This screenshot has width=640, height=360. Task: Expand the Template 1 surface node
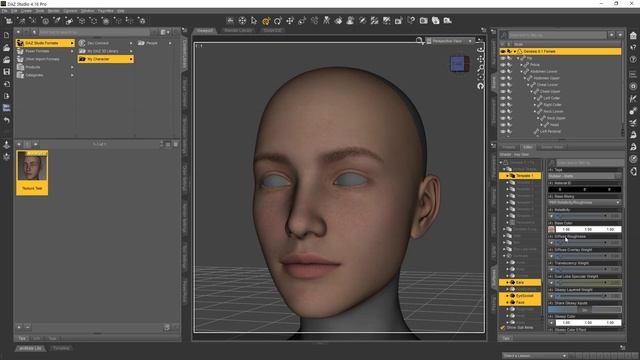coord(508,176)
